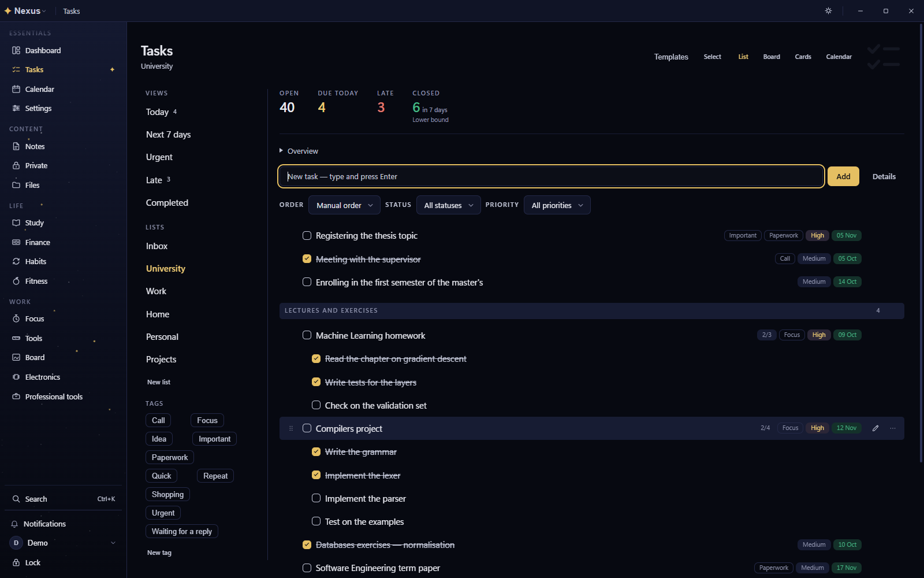This screenshot has height=578, width=924.
Task: Click the Finance money icon
Action: coord(16,242)
